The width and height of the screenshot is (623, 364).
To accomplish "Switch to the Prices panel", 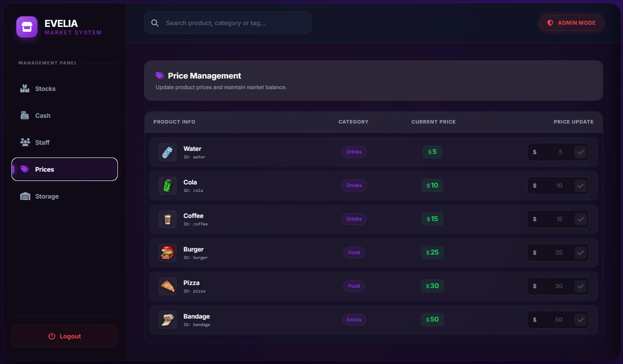I will click(x=64, y=169).
